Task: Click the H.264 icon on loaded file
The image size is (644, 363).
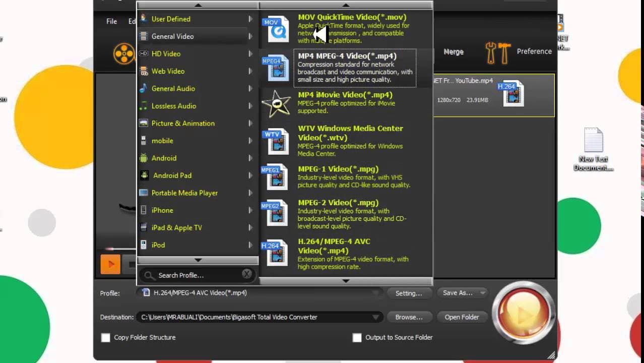Action: [x=511, y=94]
